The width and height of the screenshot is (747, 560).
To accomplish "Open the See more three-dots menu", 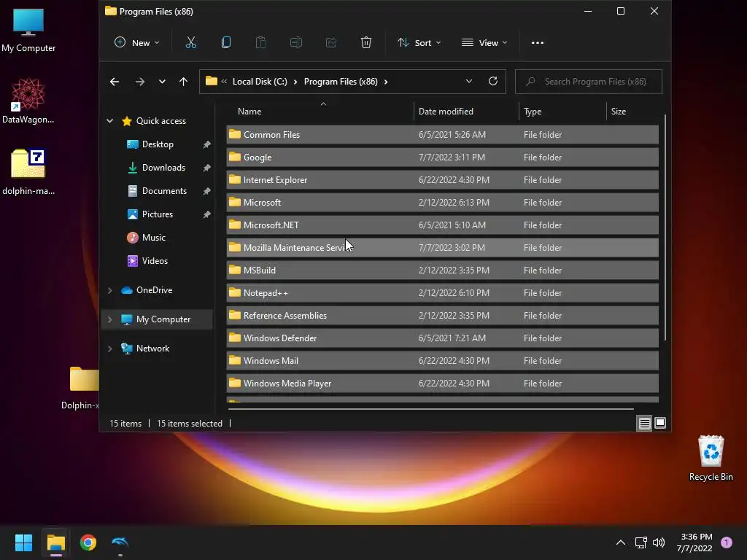I will coord(538,43).
